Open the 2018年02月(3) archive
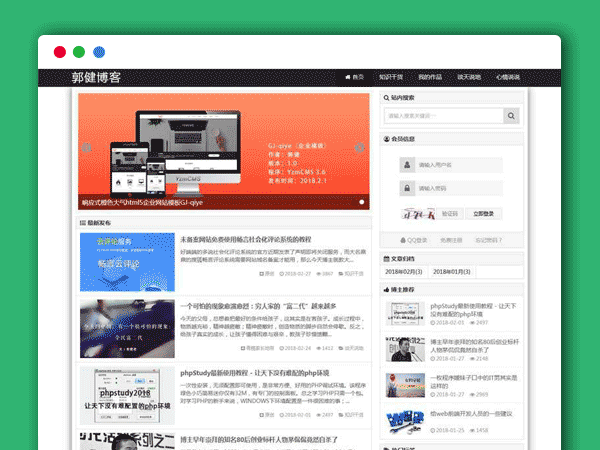The image size is (600, 450). (406, 272)
